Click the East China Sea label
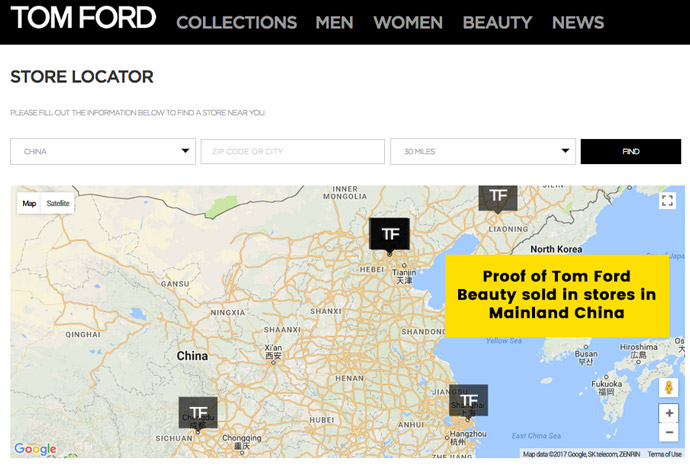The width and height of the screenshot is (690, 473). click(536, 436)
